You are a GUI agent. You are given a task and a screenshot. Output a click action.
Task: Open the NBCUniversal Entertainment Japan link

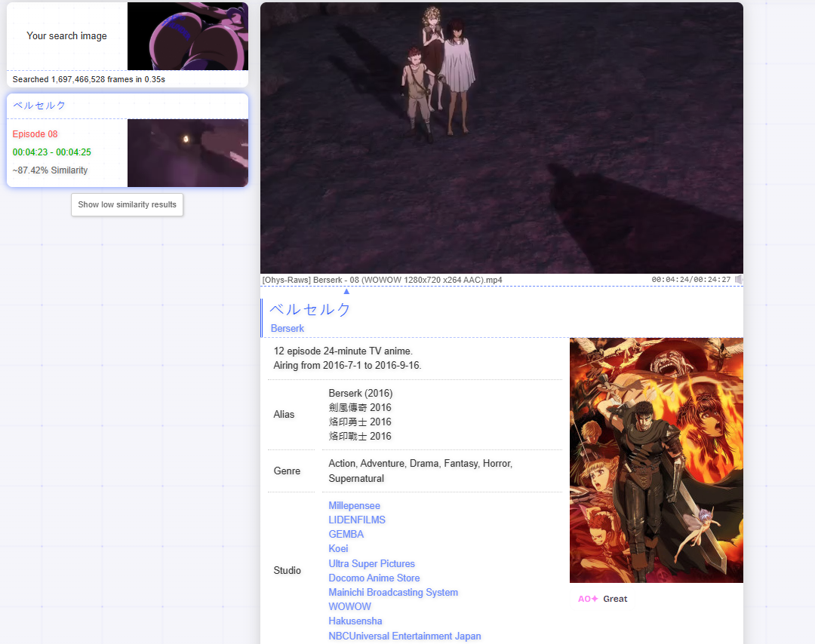(405, 636)
